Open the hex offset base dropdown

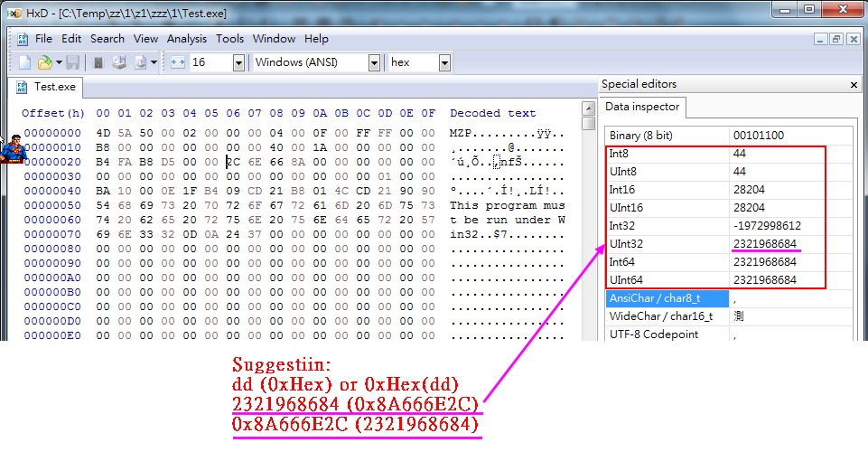[x=444, y=63]
